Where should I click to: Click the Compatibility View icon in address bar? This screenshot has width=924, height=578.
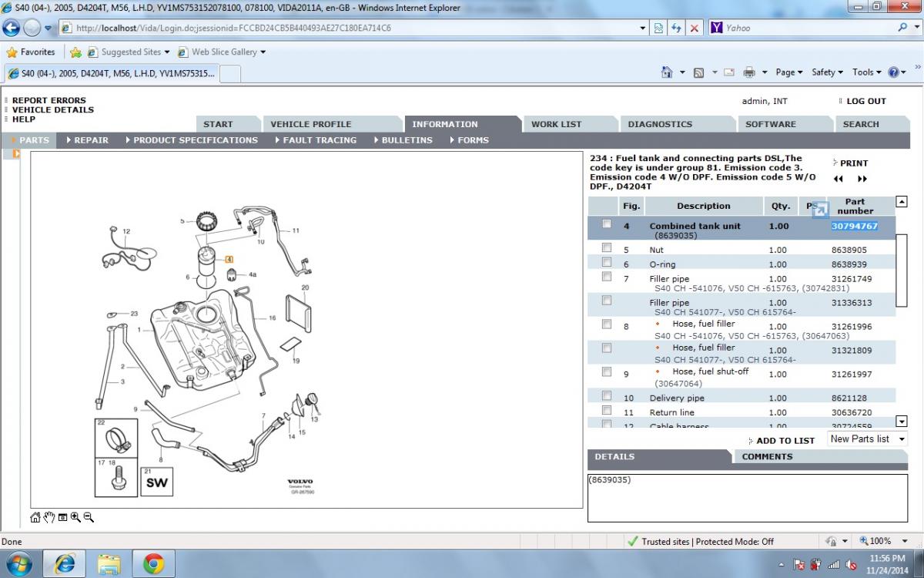click(x=659, y=28)
